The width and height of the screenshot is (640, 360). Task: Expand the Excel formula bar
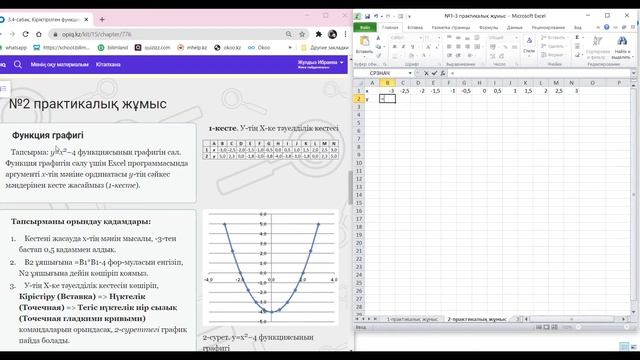(x=633, y=73)
